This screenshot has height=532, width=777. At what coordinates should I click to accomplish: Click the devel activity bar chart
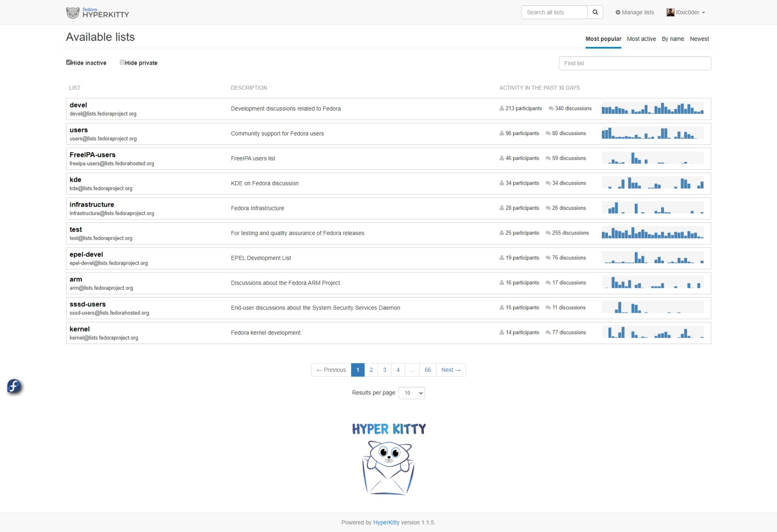tap(652, 109)
